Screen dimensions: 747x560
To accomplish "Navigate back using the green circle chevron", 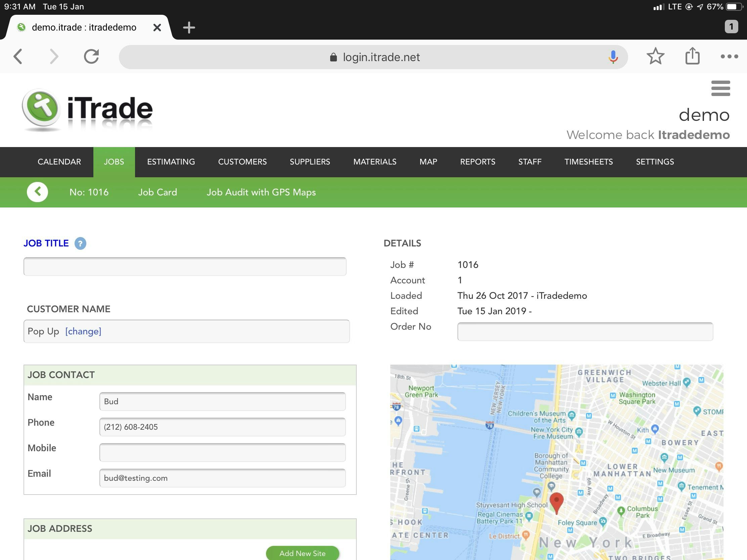I will pyautogui.click(x=38, y=192).
